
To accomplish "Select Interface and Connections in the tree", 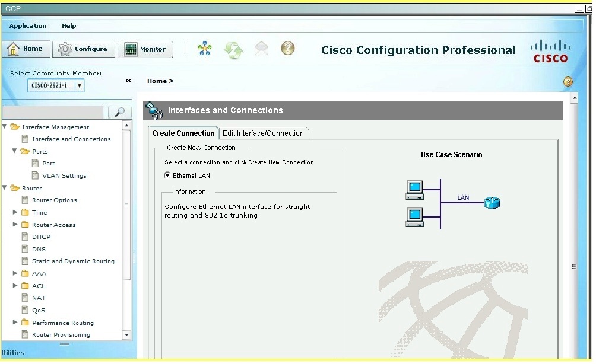I will 71,139.
